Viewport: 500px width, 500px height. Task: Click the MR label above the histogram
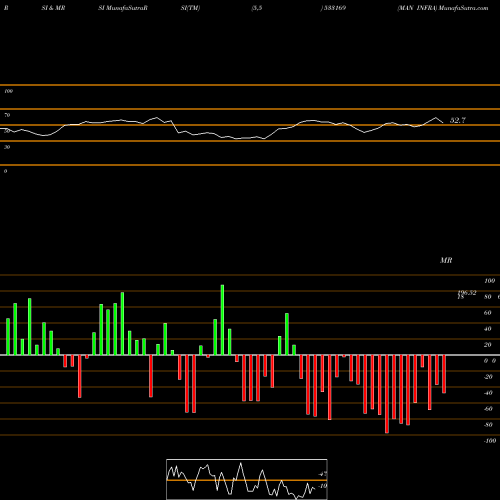click(x=446, y=260)
